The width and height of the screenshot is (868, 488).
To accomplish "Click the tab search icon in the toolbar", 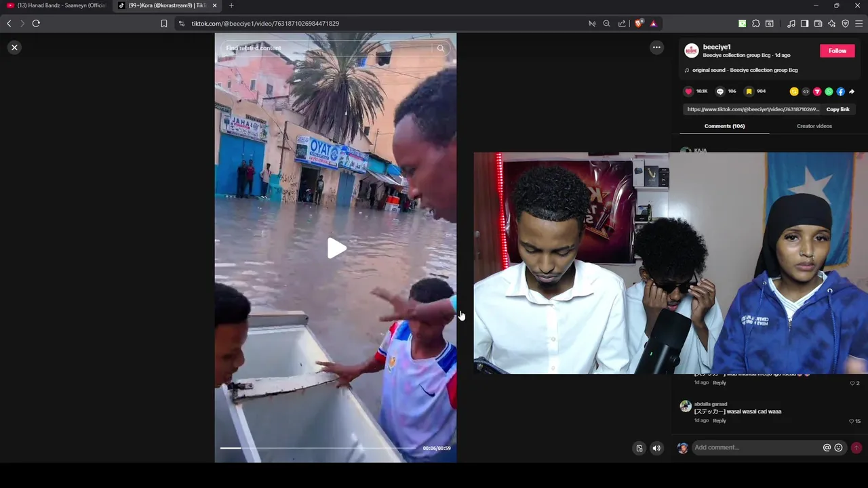I will tap(770, 24).
